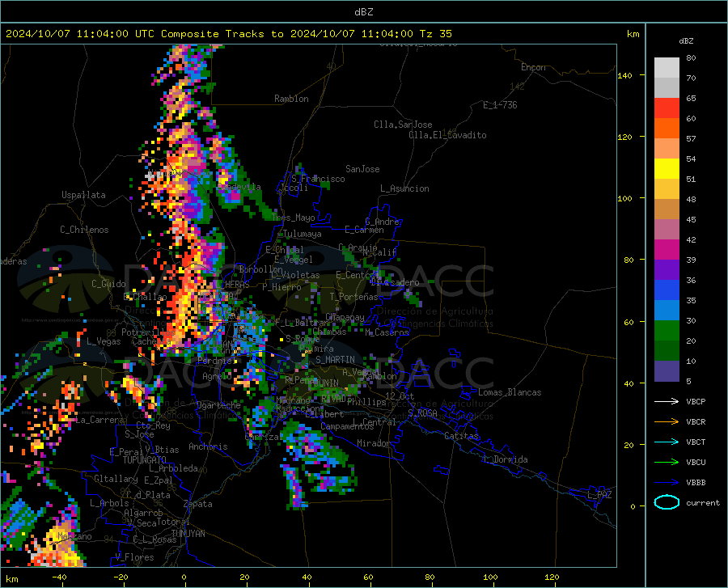The image size is (728, 588).
Task: Click the L_Asuncion map label
Action: pos(404,188)
